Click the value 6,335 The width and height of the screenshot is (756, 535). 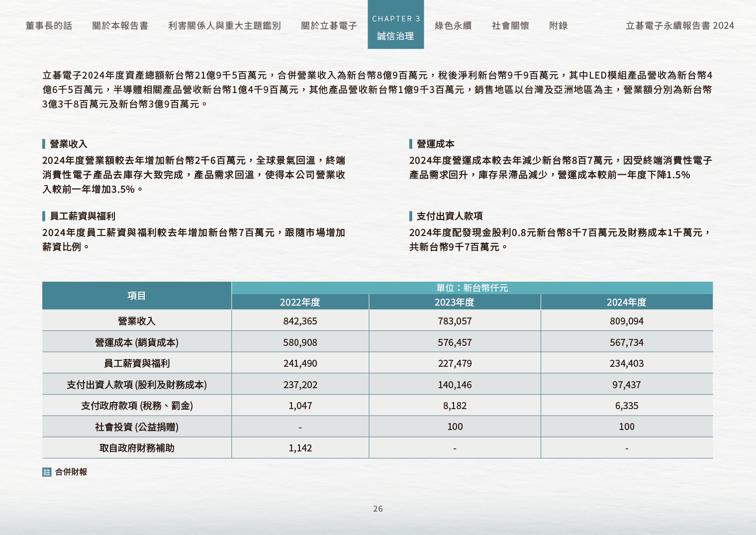coord(627,406)
